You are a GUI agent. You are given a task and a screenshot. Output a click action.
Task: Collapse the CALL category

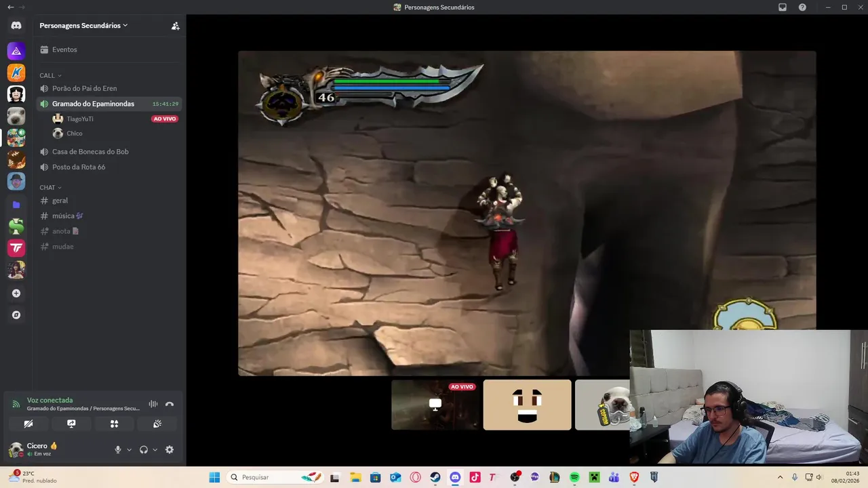[50, 75]
